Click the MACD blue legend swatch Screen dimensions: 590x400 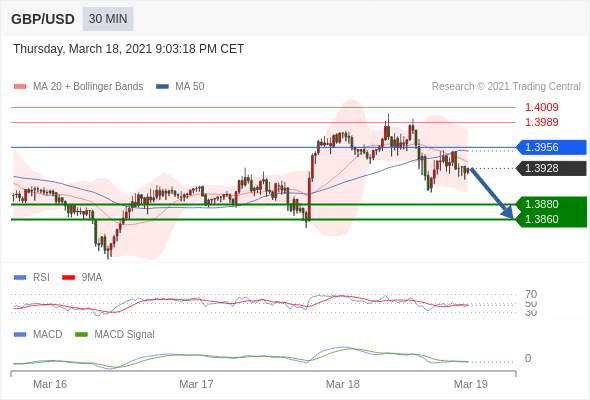point(20,335)
